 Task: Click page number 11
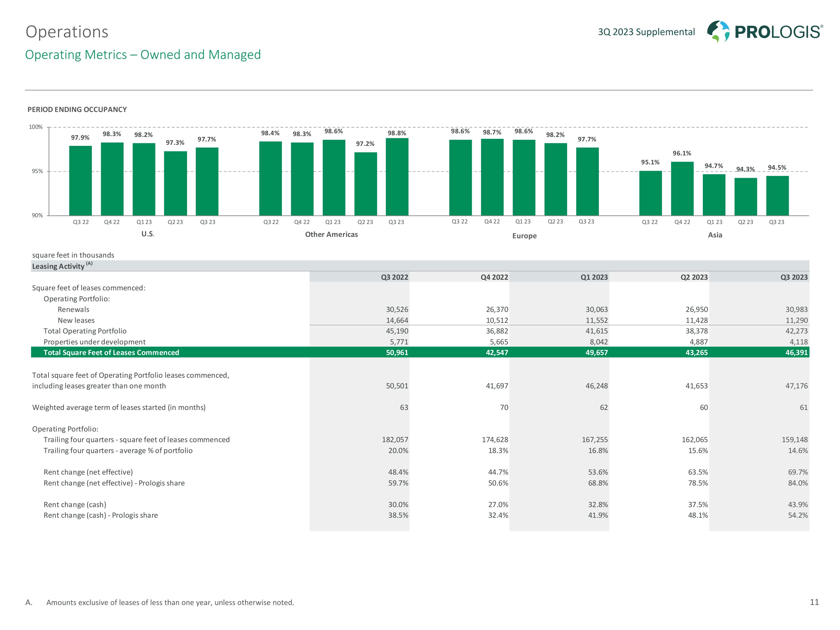pos(814,602)
